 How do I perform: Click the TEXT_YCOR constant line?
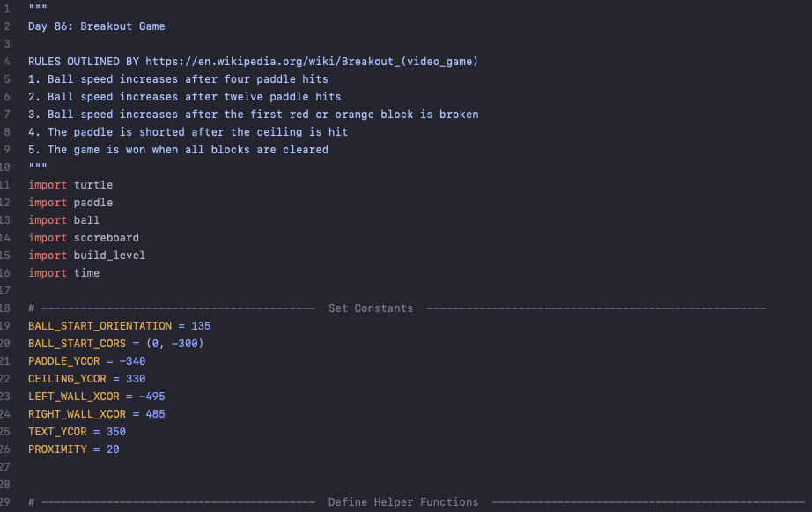(x=77, y=432)
